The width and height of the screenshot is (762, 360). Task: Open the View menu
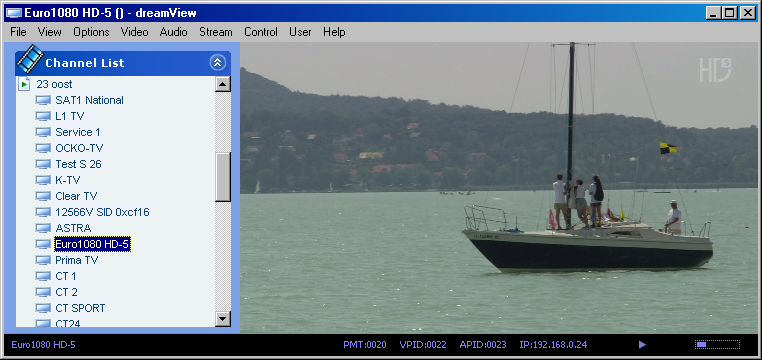coord(50,32)
